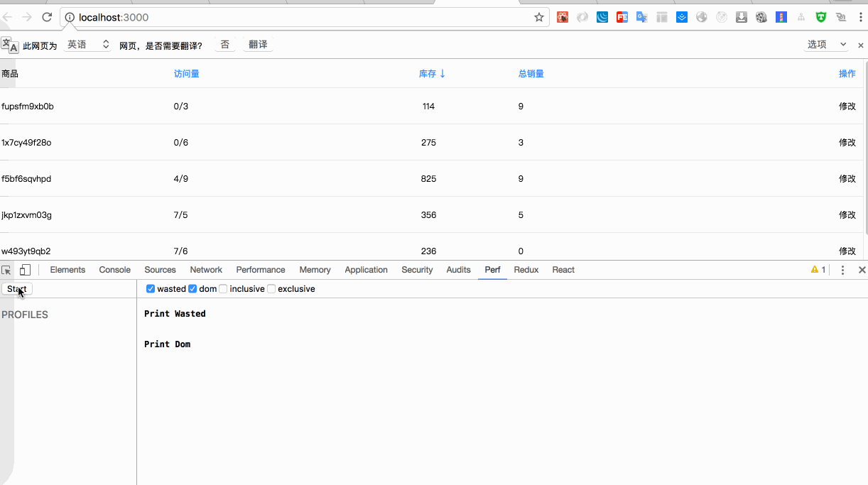
Task: Click the yellow warning count icon
Action: tap(818, 270)
